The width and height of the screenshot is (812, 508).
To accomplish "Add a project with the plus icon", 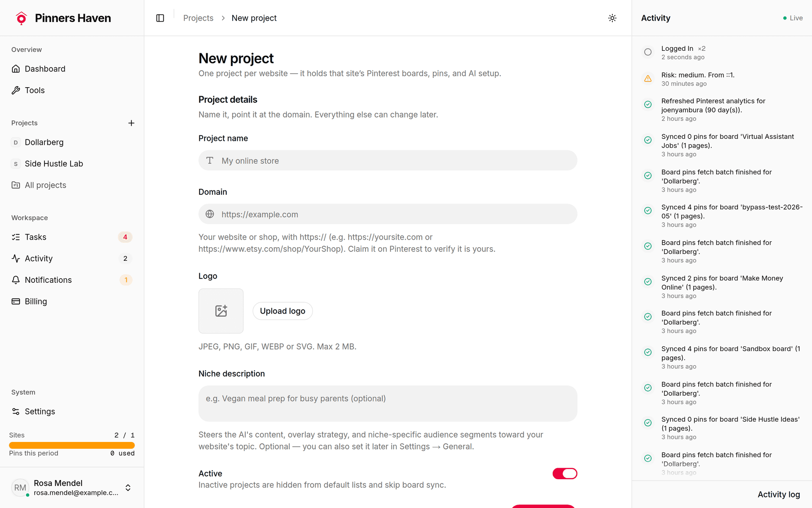I will 131,123.
